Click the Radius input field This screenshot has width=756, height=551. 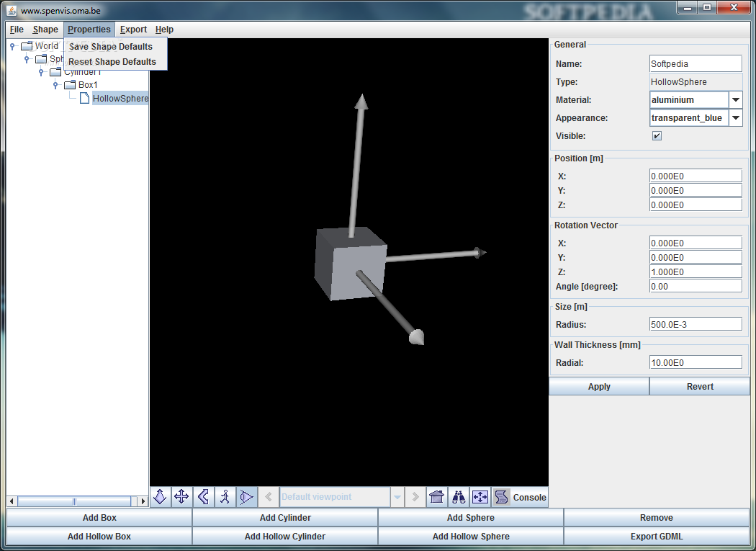point(696,325)
